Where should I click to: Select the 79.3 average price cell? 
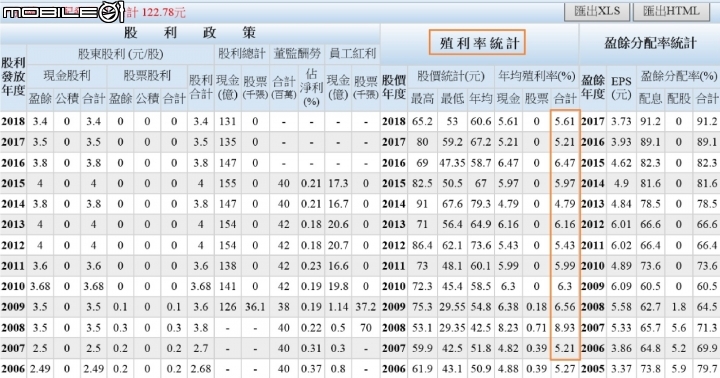pyautogui.click(x=480, y=204)
